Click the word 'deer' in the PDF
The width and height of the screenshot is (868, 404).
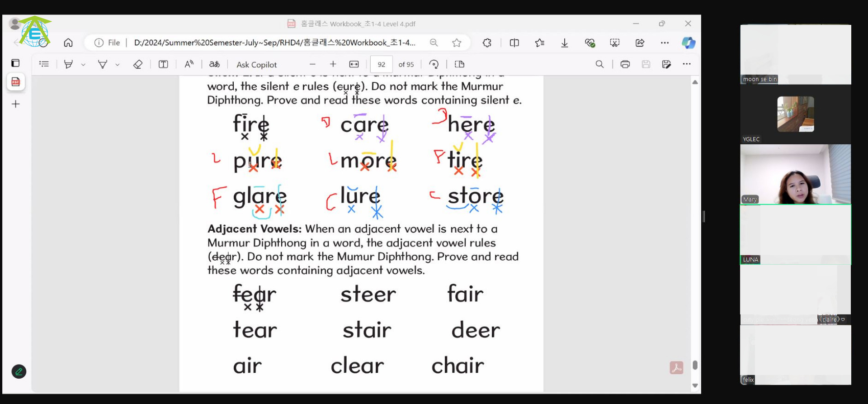pos(476,330)
